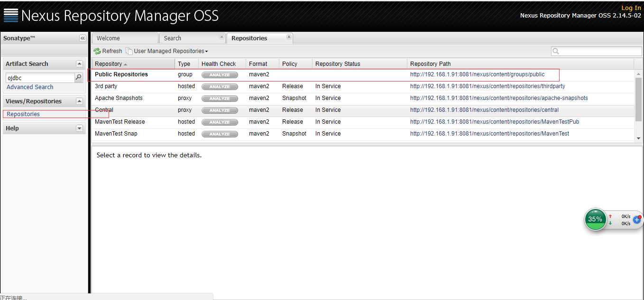This screenshot has height=300, width=644.
Task: Focus the repository filter search box
Action: click(x=596, y=51)
